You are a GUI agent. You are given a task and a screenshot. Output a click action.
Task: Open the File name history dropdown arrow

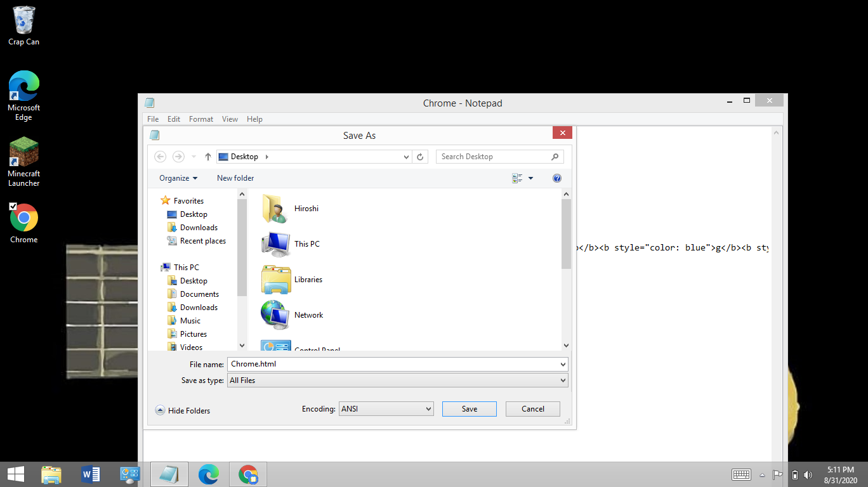tap(563, 365)
